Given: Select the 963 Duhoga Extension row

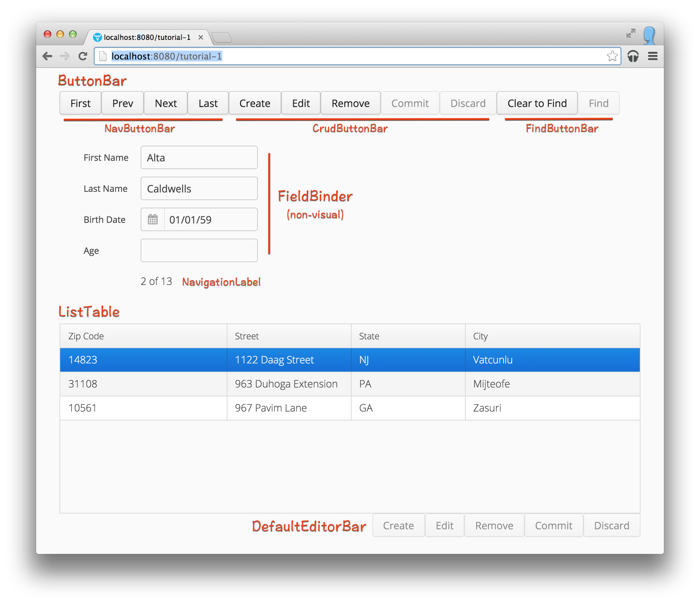Looking at the screenshot, I should (350, 384).
